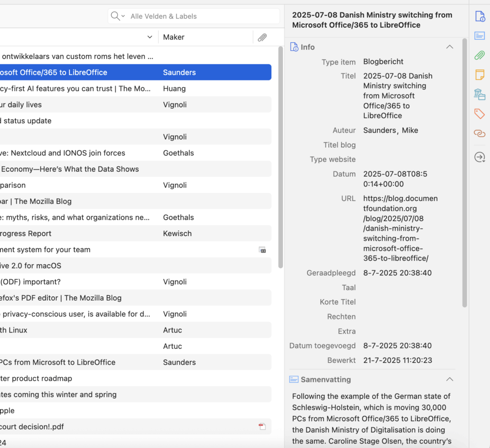Screen dimensions: 490x448
Task: Select the 'PCs from Microsoft to LibreOffice' row
Action: 135,362
